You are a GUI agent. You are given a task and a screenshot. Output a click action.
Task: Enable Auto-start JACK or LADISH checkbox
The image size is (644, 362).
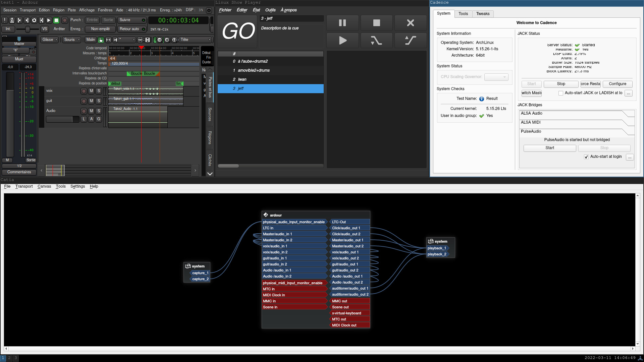[x=560, y=93]
